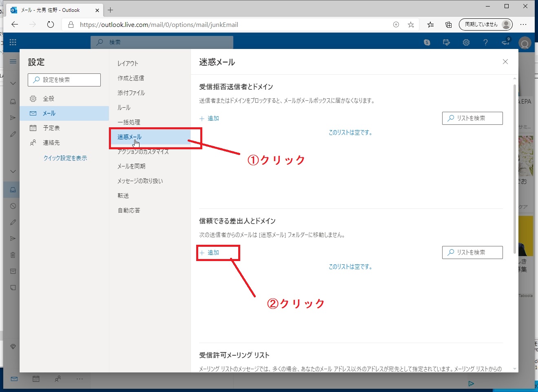This screenshot has width=538, height=392.
Task: Open the Help question mark icon
Action: click(485, 42)
